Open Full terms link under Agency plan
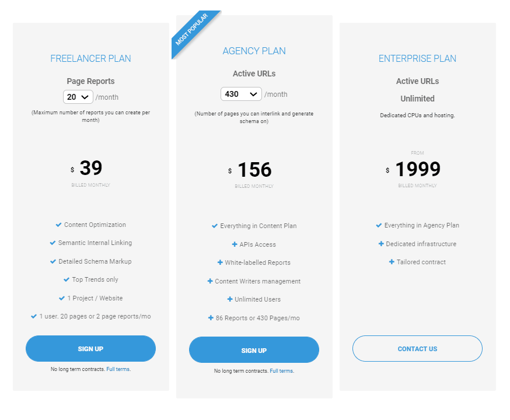The image size is (510, 420). tap(282, 371)
